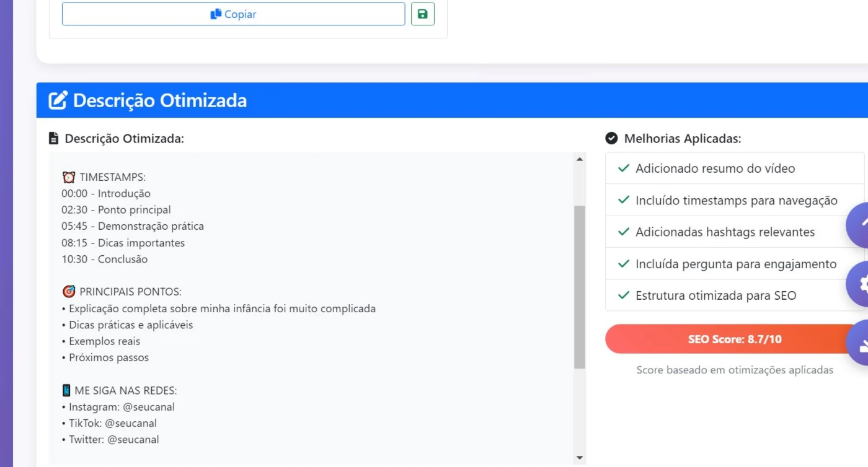Click the document icon next to Descrição Otimizada label
The height and width of the screenshot is (467, 868).
[x=54, y=139]
